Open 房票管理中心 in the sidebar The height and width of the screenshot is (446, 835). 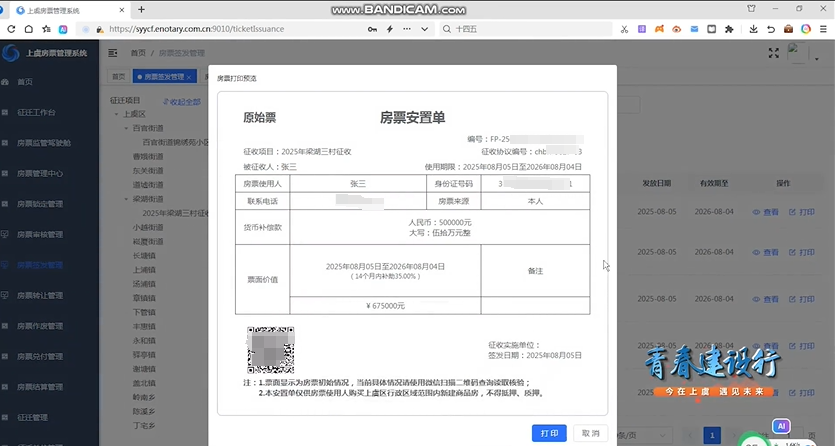point(40,173)
